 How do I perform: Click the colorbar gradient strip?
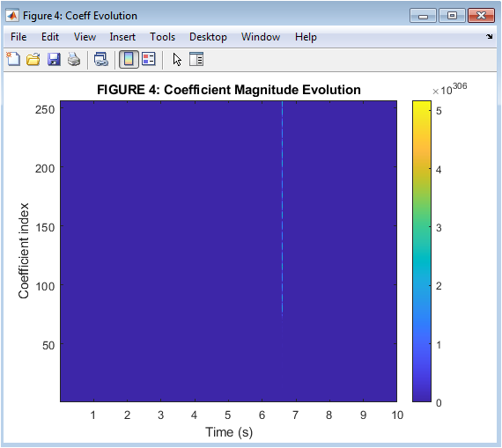(422, 251)
